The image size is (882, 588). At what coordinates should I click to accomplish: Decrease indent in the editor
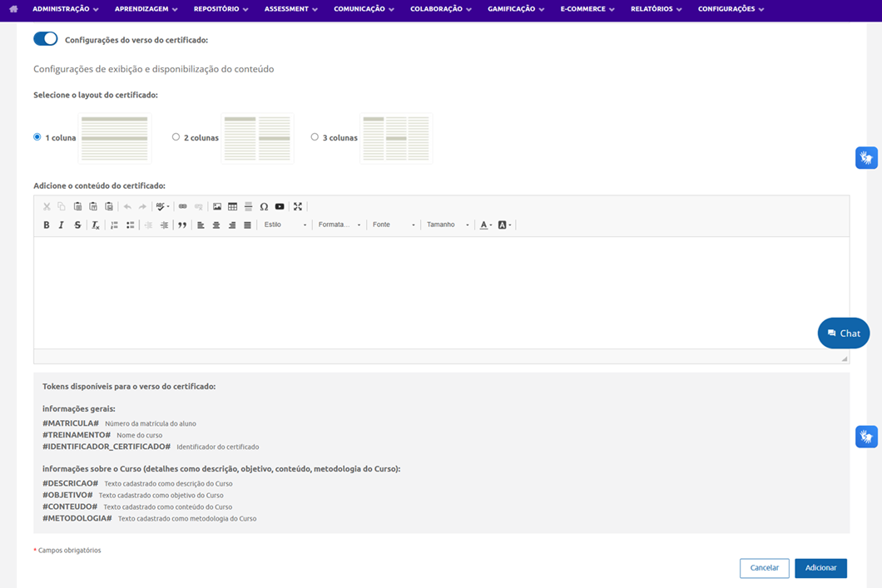(148, 225)
